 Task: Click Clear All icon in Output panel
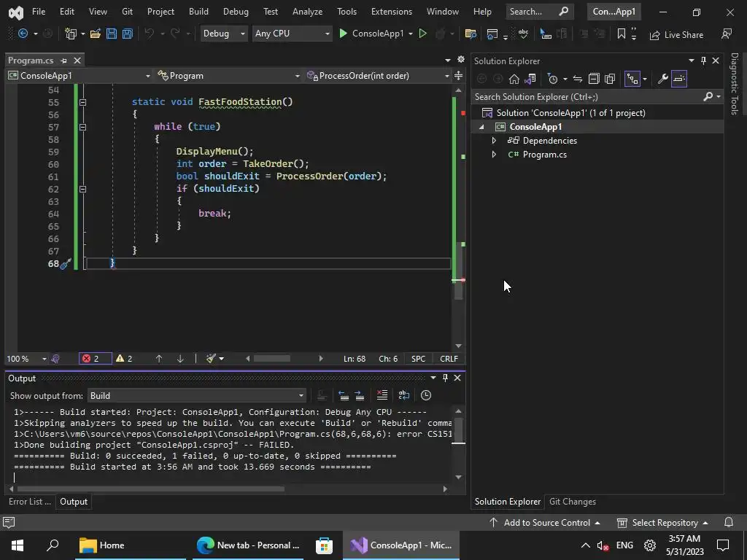(382, 395)
